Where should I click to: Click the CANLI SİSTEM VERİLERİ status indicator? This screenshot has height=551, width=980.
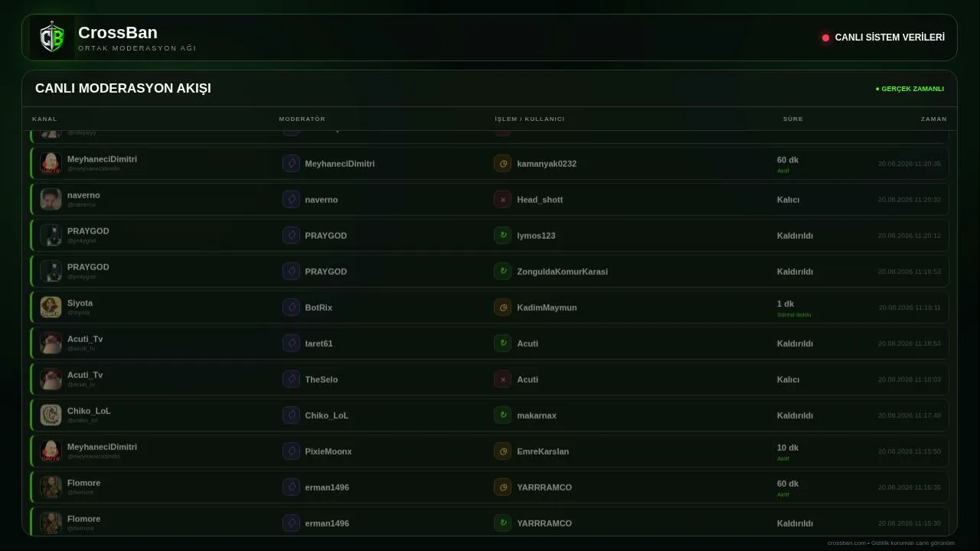click(884, 37)
